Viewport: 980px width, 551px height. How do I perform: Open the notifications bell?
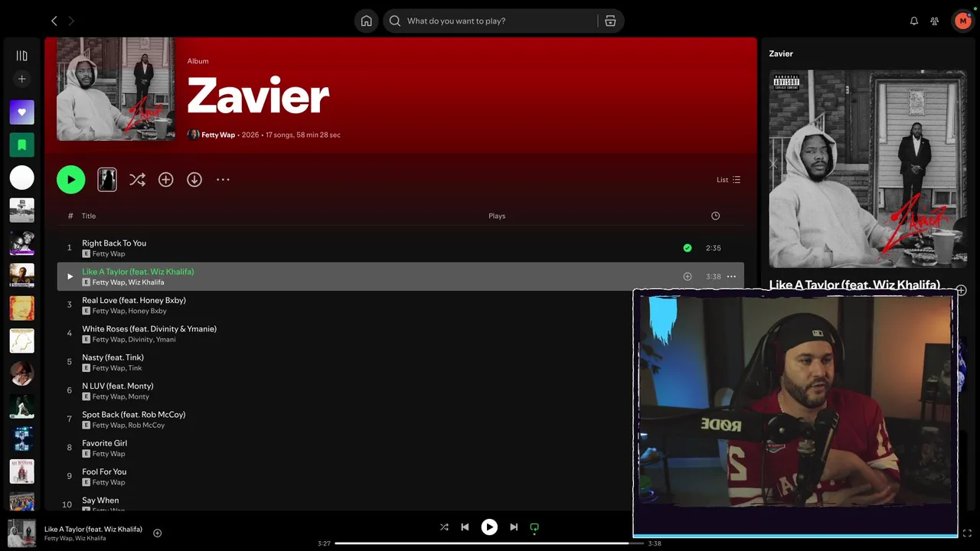(913, 21)
